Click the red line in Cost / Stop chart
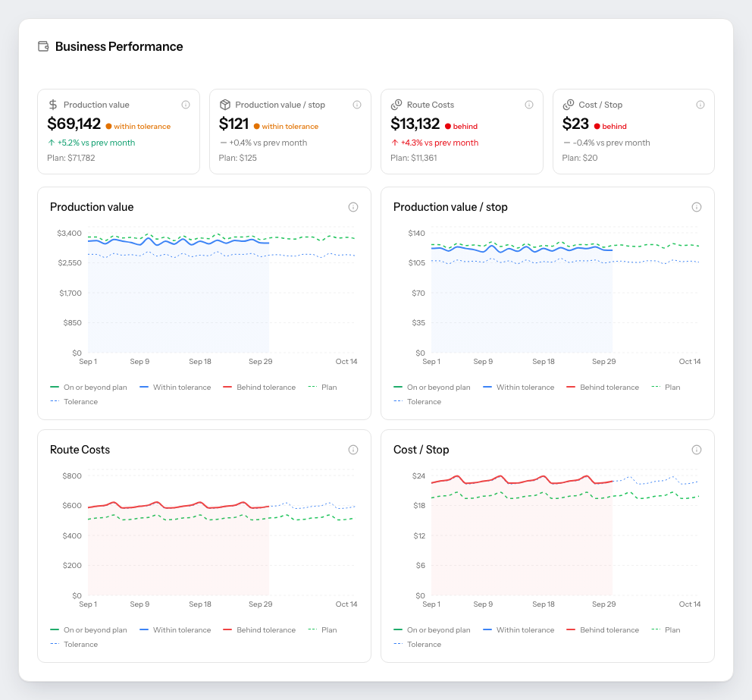The image size is (752, 700). click(522, 480)
